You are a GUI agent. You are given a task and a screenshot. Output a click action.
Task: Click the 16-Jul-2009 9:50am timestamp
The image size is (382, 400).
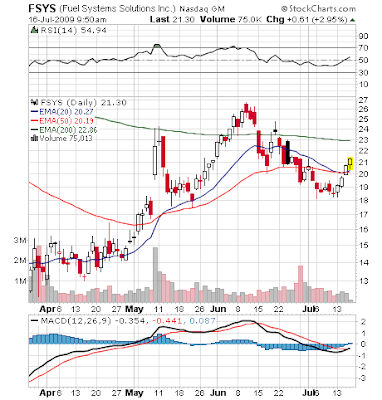tap(68, 19)
